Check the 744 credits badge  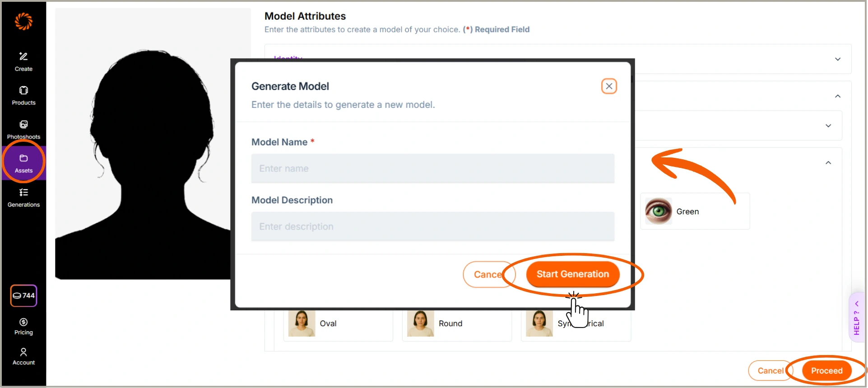tap(23, 296)
